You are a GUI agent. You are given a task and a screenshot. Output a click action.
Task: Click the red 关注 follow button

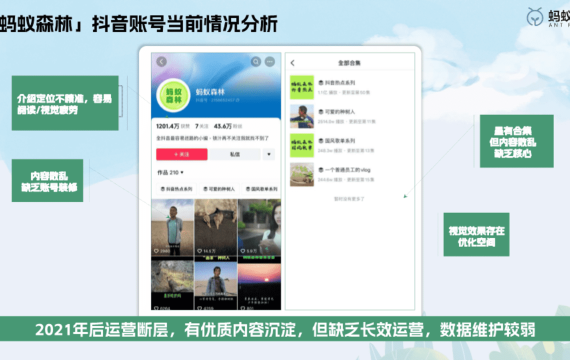pos(182,154)
